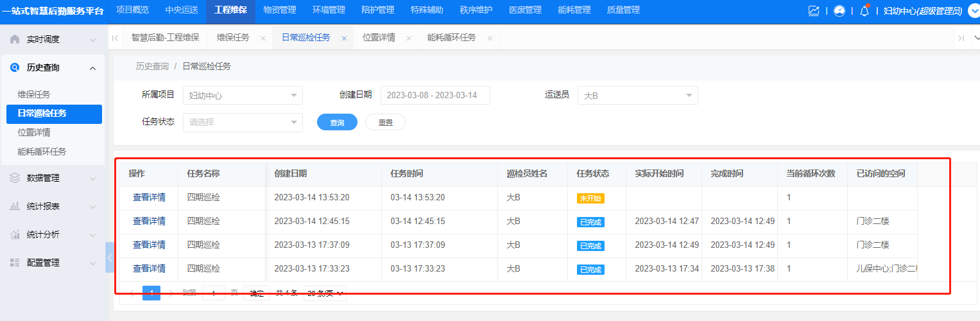Switch to the 位置详情 tab
This screenshot has width=980, height=321.
[379, 38]
